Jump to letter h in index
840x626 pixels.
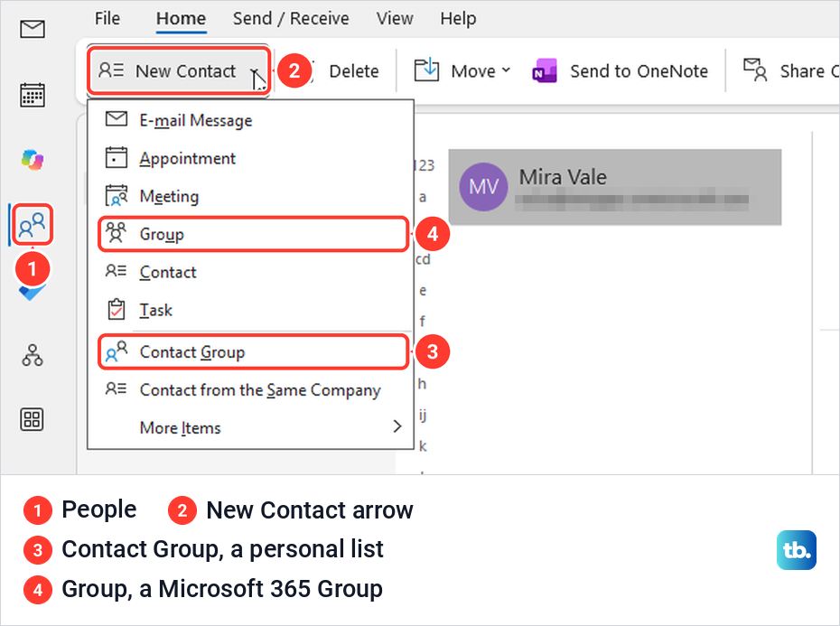click(422, 384)
